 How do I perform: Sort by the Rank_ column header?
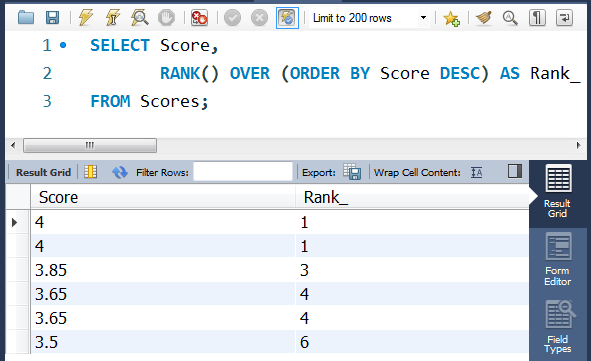click(412, 197)
